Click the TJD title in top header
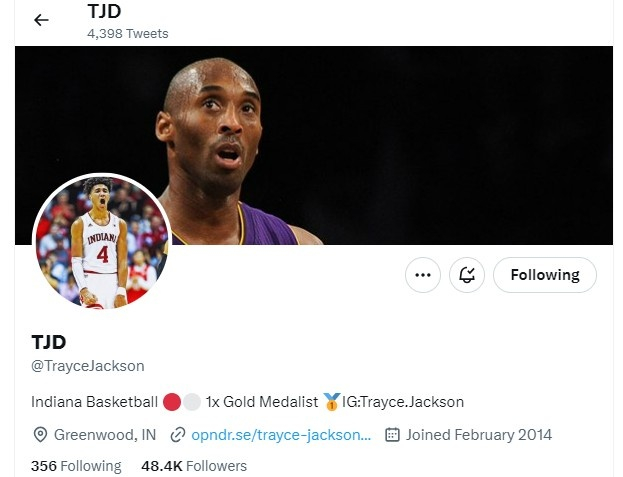The width and height of the screenshot is (623, 477). [x=104, y=11]
